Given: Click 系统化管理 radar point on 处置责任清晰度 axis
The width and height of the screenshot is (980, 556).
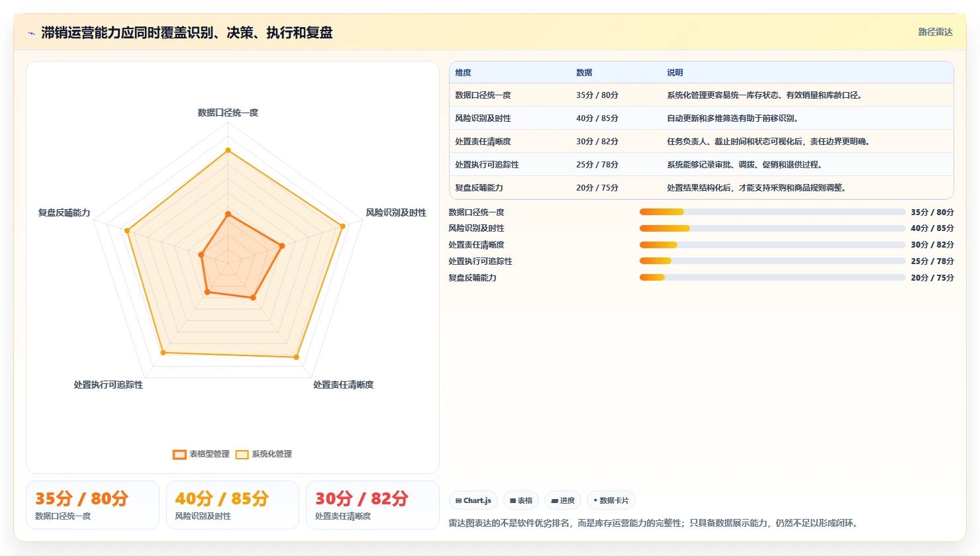Looking at the screenshot, I should pyautogui.click(x=296, y=357).
